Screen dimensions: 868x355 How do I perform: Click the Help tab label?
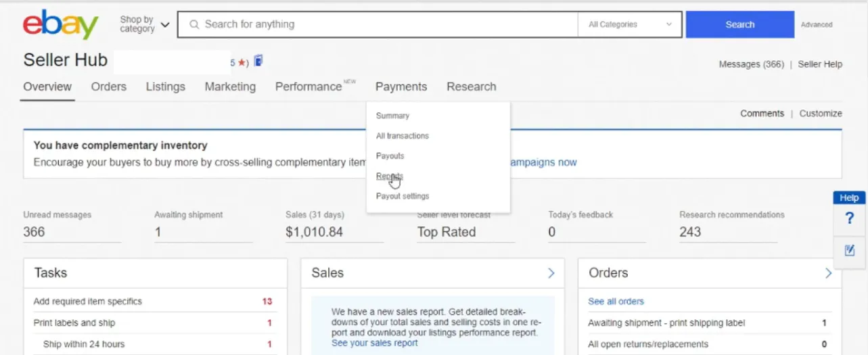849,197
